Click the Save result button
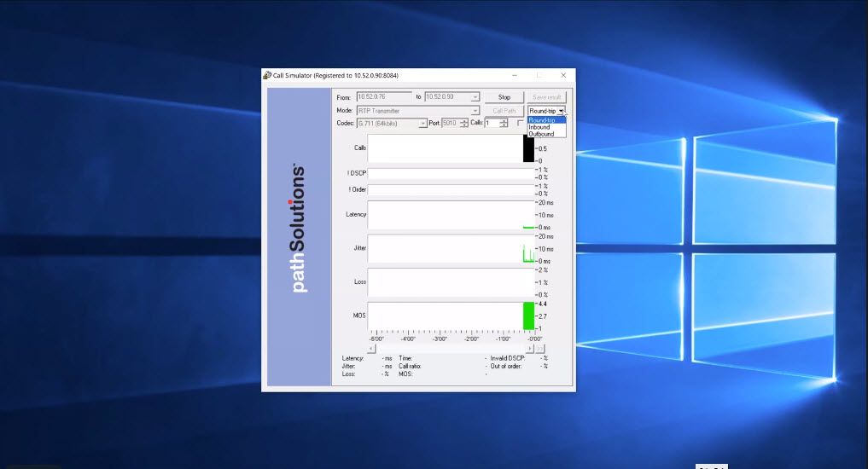This screenshot has width=868, height=469. [546, 97]
